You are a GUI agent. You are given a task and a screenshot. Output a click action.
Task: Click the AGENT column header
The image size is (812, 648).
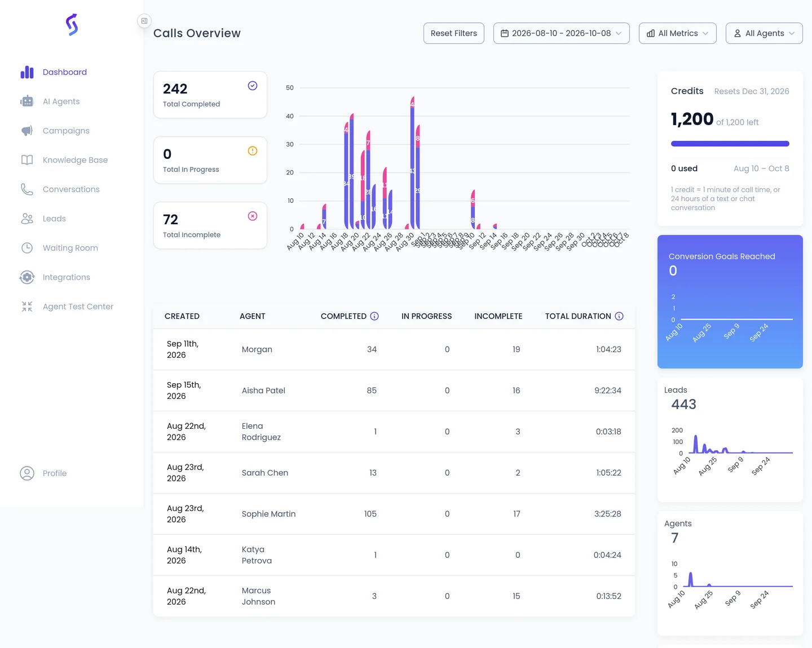[252, 316]
